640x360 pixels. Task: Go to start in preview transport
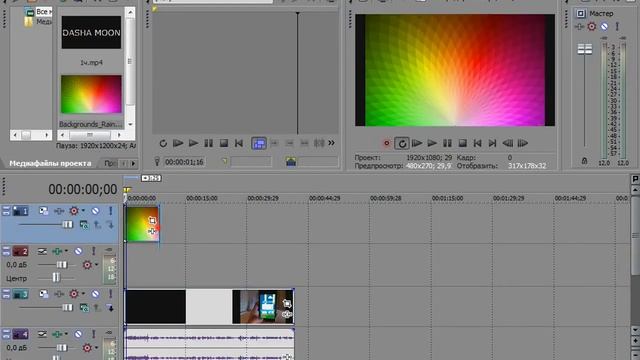click(x=478, y=143)
